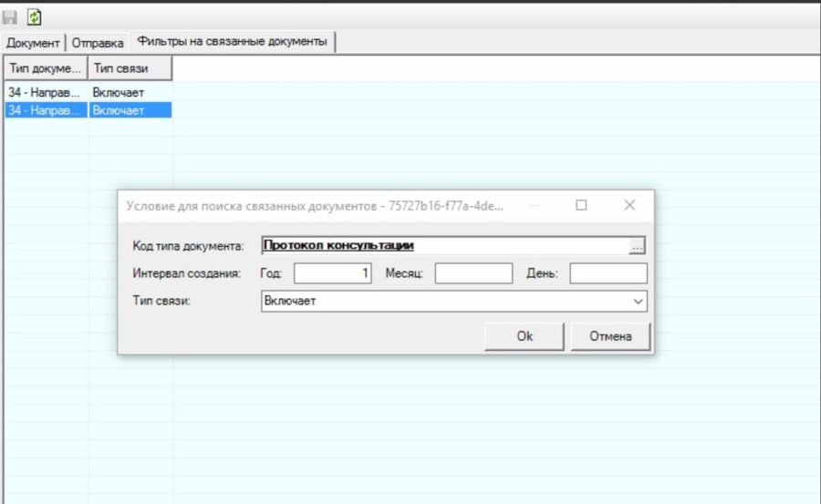The height and width of the screenshot is (504, 821).
Task: Click the Тип докуме... column header
Action: [46, 68]
